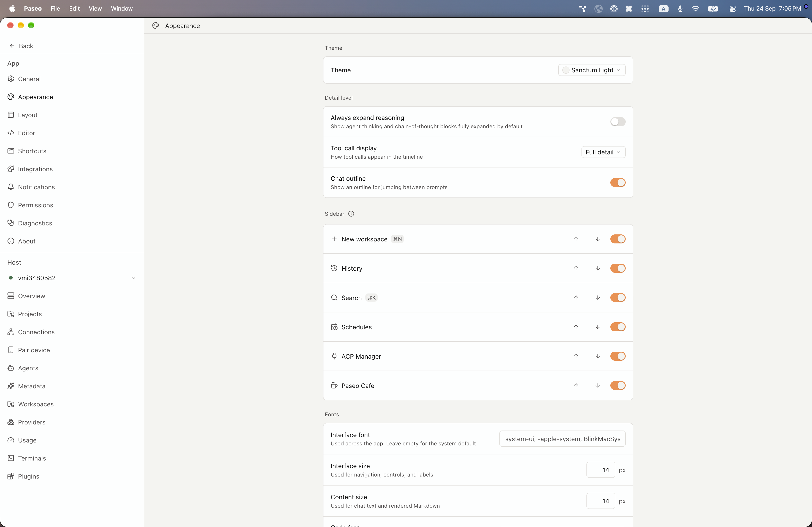This screenshot has width=812, height=527.
Task: Disable the Chat outline toggle
Action: 618,183
